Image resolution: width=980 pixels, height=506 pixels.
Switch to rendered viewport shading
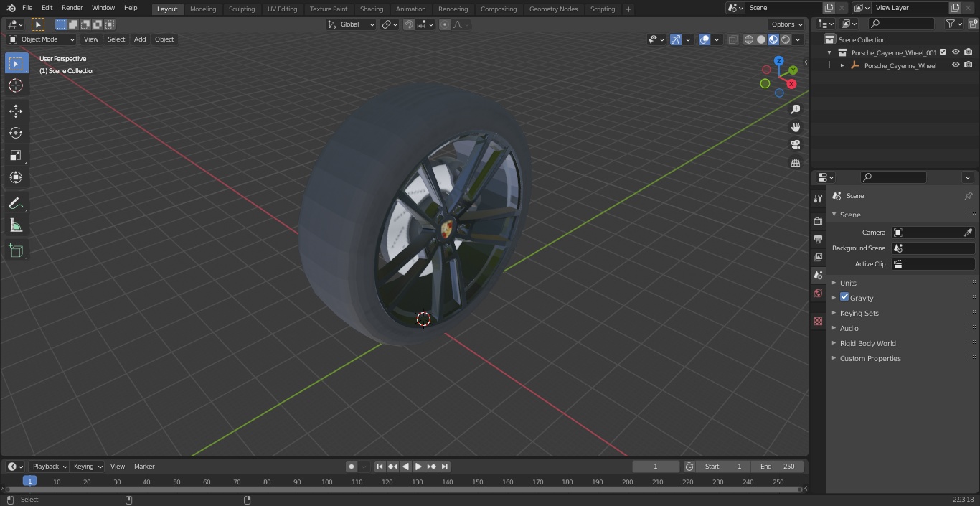click(x=786, y=39)
